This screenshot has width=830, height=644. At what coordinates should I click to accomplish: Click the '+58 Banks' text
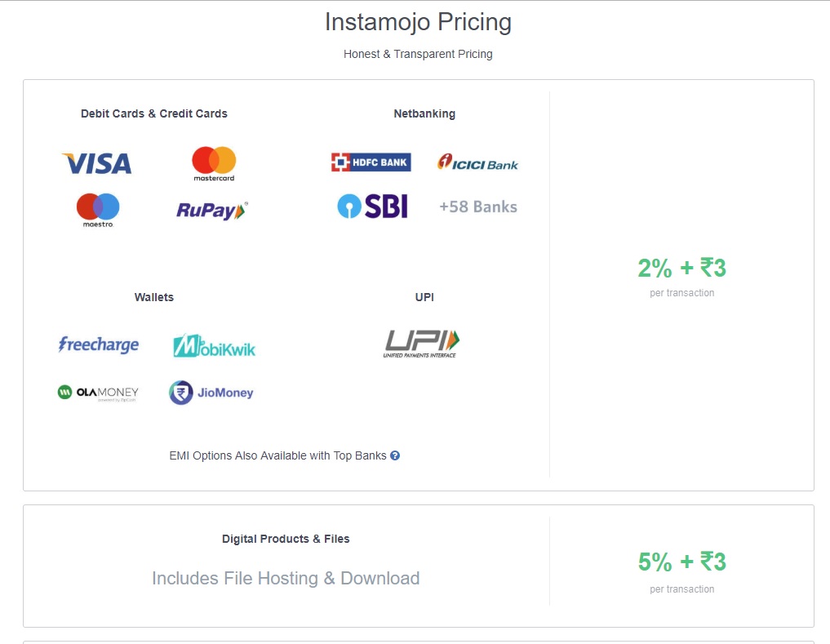(x=478, y=207)
